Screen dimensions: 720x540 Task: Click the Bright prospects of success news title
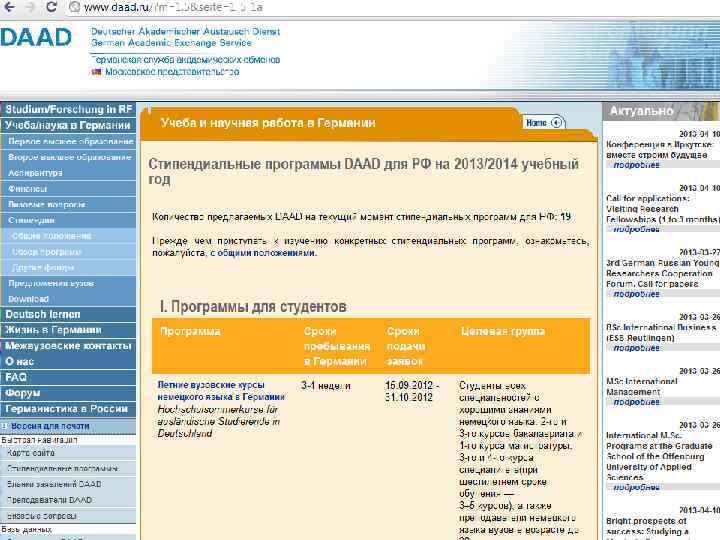coord(647,527)
